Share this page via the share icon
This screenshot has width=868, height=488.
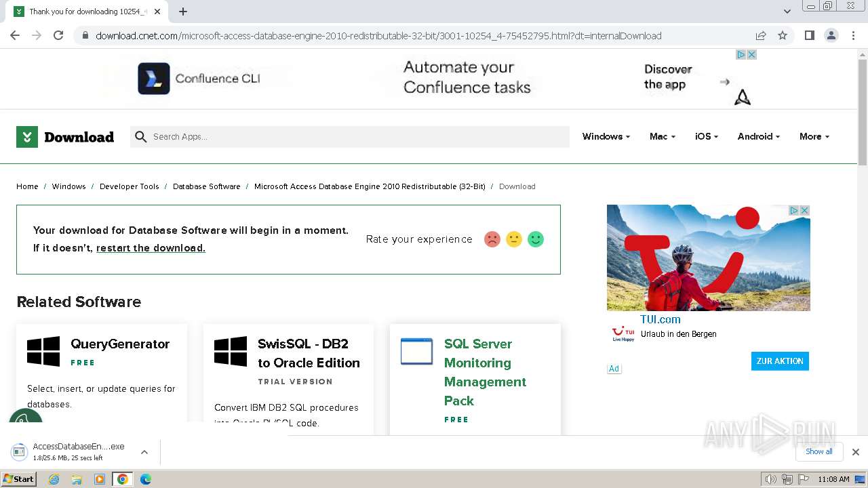coord(761,36)
